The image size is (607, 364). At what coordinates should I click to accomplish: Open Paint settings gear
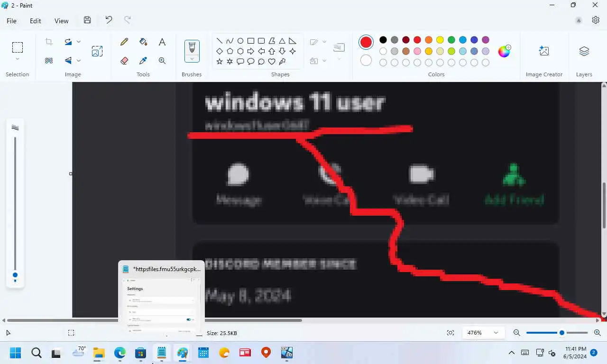pyautogui.click(x=596, y=20)
